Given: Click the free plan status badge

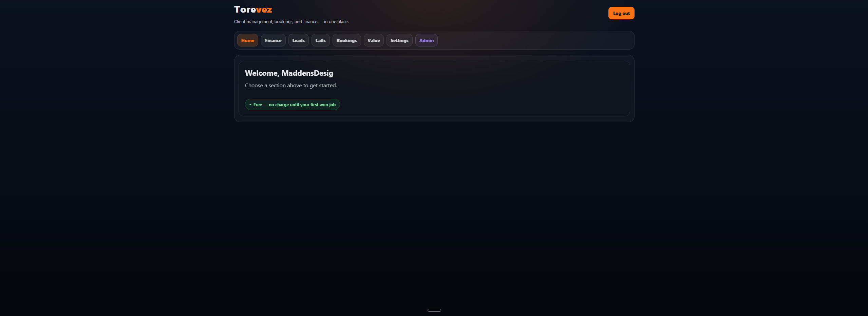Looking at the screenshot, I should (x=292, y=105).
